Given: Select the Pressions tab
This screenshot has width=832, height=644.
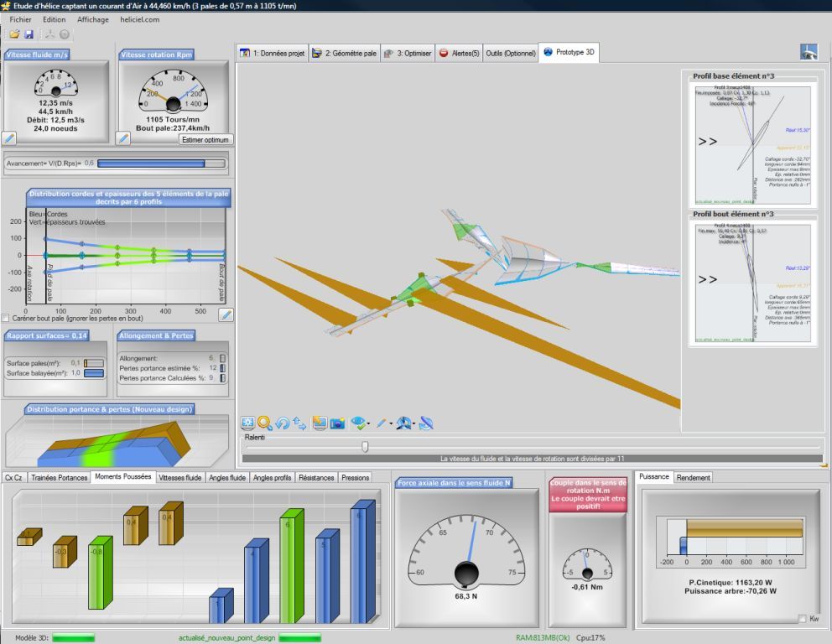Looking at the screenshot, I should (355, 477).
